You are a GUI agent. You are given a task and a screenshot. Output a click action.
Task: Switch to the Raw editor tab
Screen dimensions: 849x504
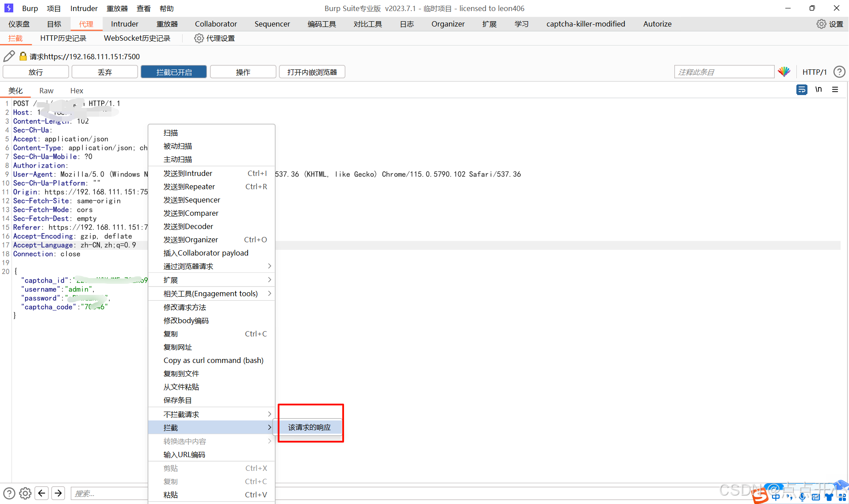click(46, 90)
